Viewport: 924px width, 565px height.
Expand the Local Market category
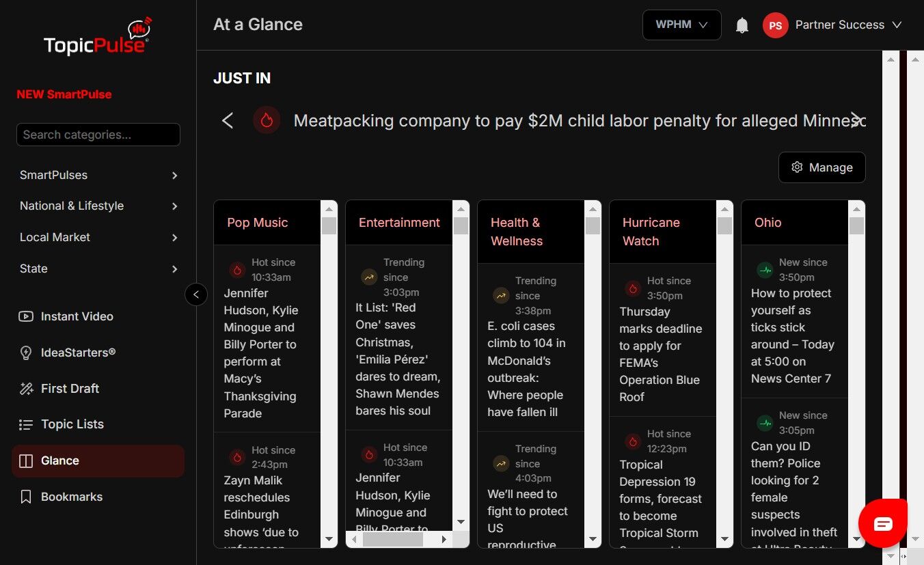coord(98,237)
